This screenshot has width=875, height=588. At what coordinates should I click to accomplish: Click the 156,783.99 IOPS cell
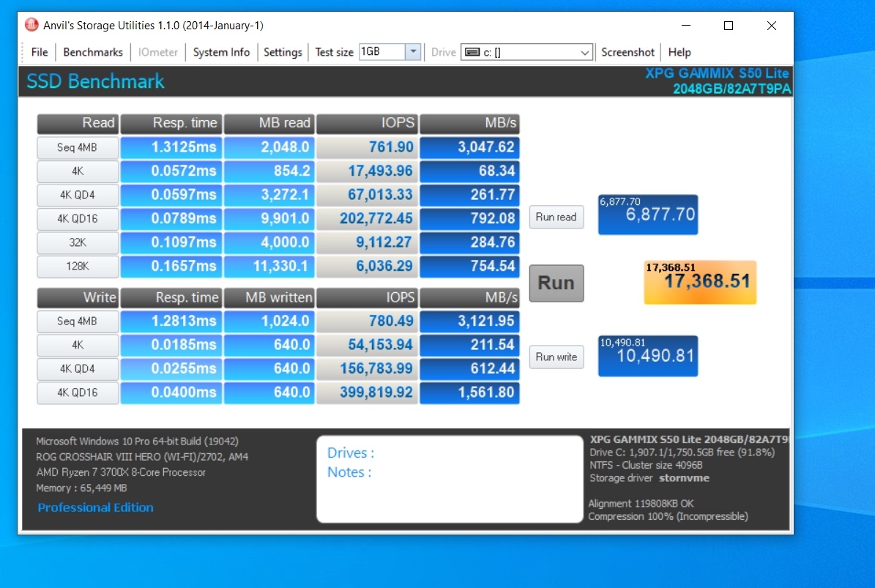pyautogui.click(x=367, y=369)
